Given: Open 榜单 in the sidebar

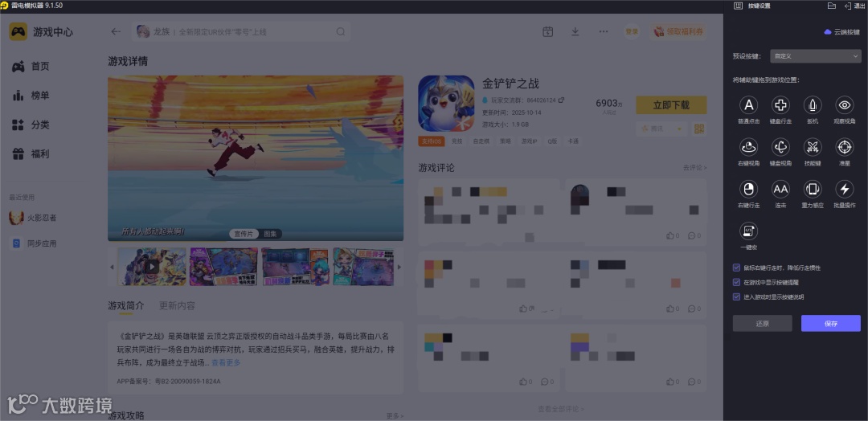Looking at the screenshot, I should coord(31,96).
